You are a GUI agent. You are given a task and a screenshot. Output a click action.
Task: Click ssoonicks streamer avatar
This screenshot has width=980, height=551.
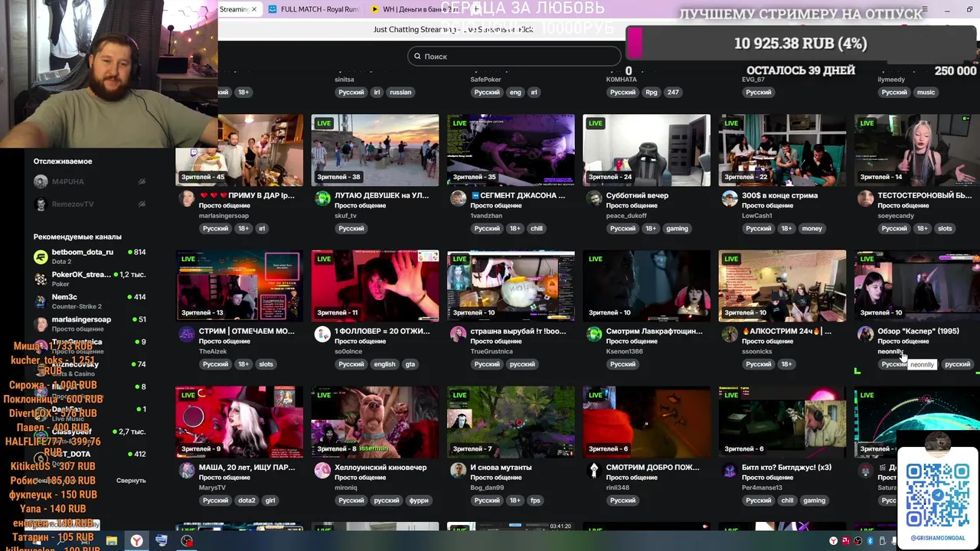[x=730, y=334]
